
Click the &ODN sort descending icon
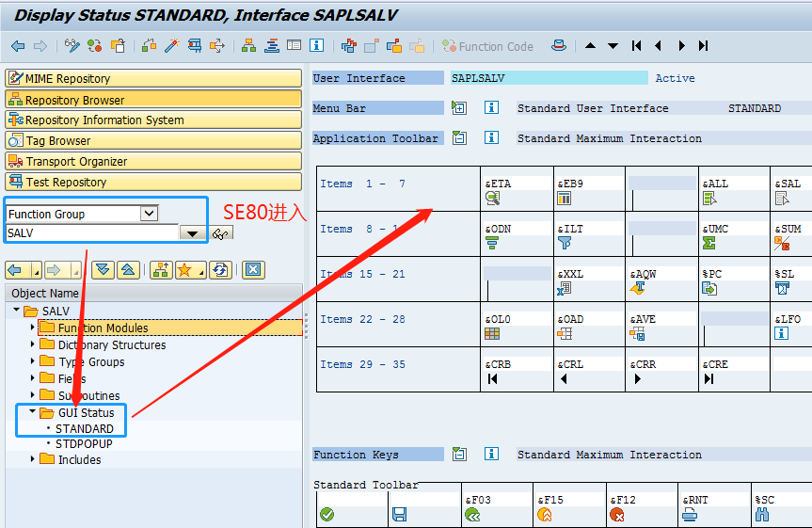pyautogui.click(x=492, y=243)
